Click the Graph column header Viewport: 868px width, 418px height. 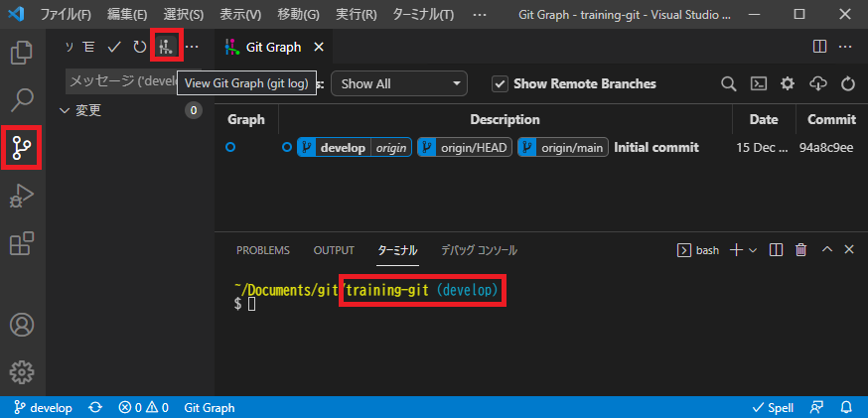(x=246, y=119)
